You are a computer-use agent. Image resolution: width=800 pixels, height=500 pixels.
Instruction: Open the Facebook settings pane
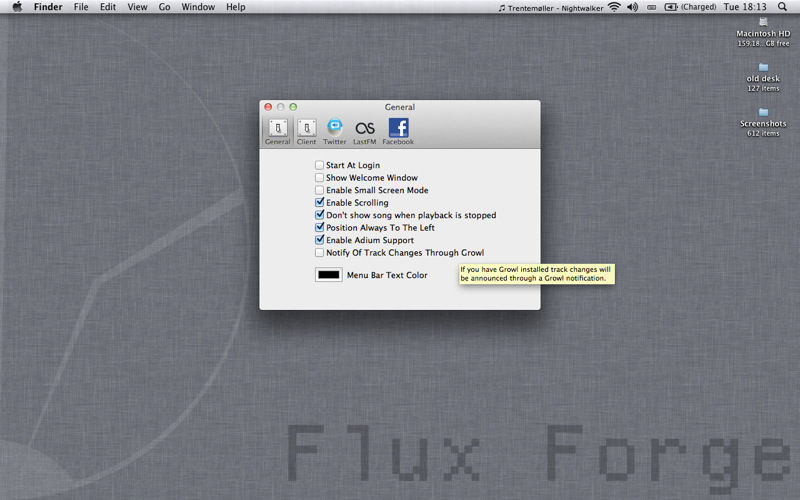[398, 132]
